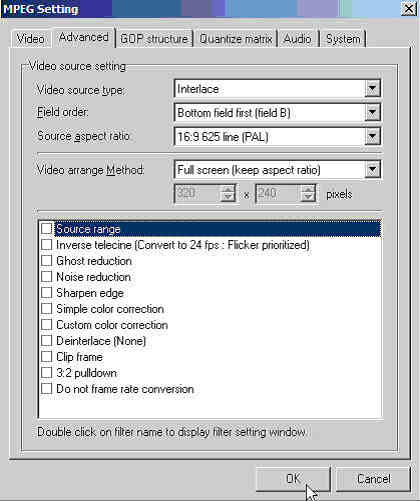Toggle the Inverse telecine checkbox

coord(47,245)
